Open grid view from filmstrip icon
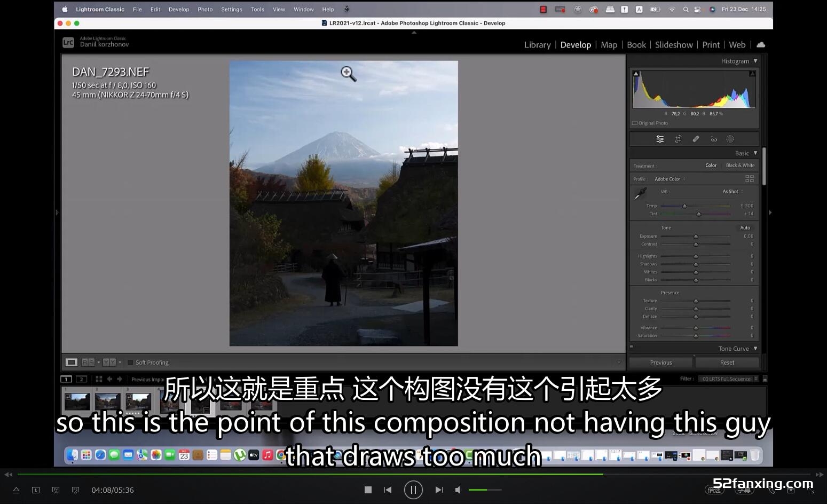This screenshot has height=504, width=827. [x=99, y=379]
